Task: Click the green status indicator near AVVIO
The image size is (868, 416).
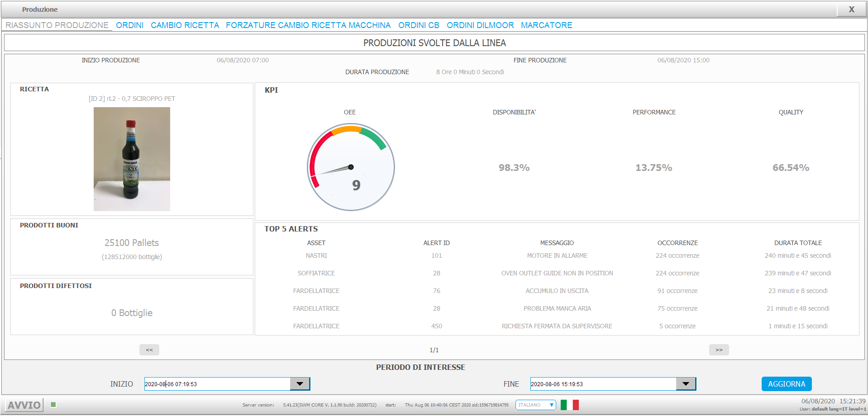Action: [x=53, y=405]
